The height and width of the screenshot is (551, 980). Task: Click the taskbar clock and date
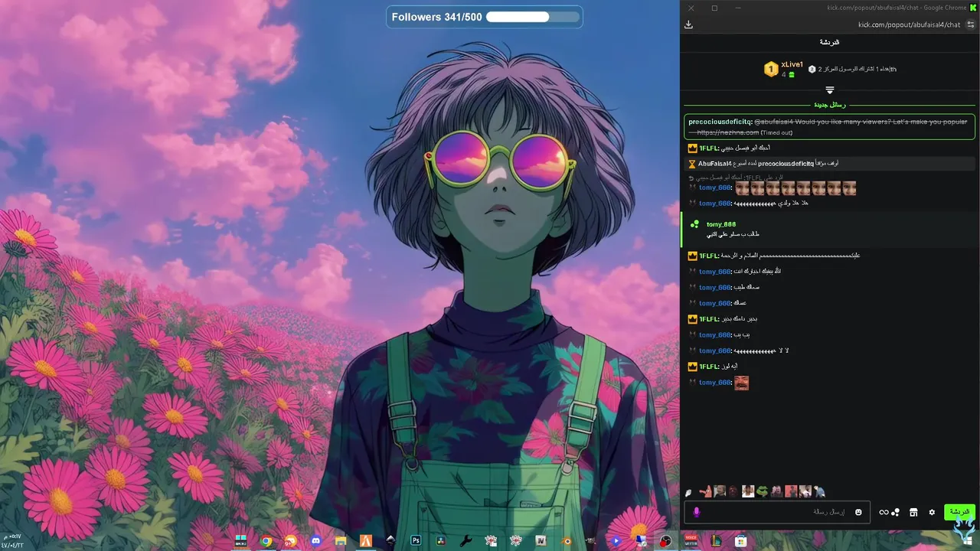tap(11, 540)
